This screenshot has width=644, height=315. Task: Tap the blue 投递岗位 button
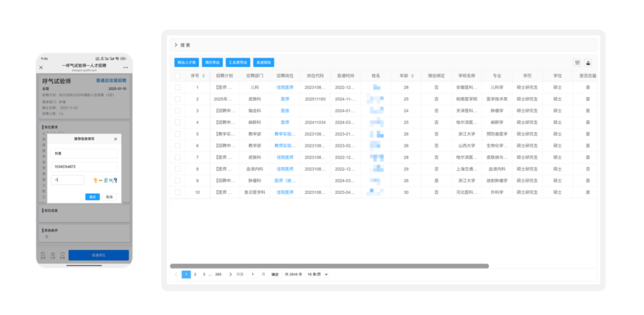pyautogui.click(x=98, y=255)
